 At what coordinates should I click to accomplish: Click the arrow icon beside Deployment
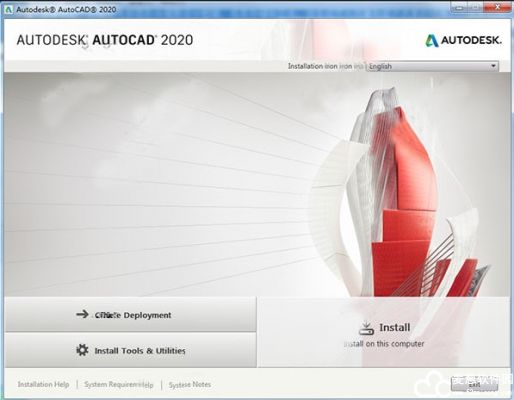click(82, 314)
